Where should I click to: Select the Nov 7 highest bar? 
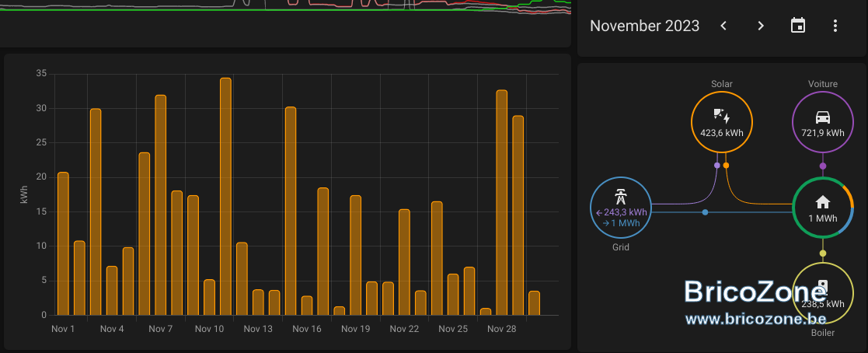tap(161, 205)
